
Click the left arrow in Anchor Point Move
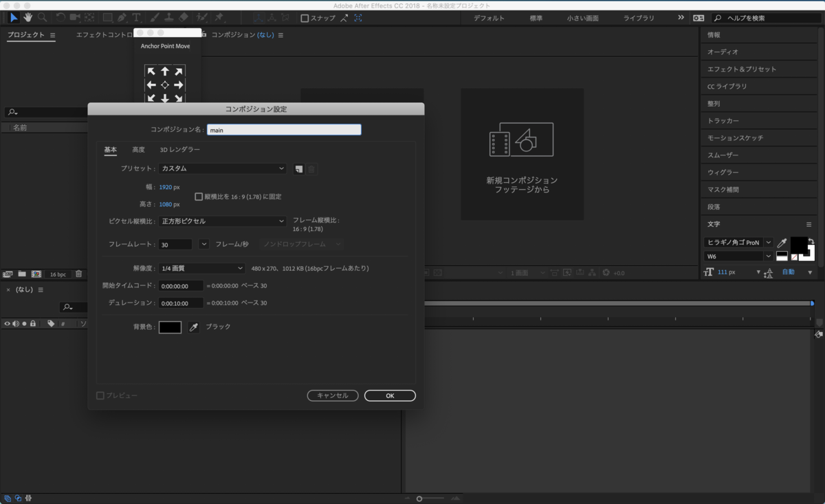151,85
